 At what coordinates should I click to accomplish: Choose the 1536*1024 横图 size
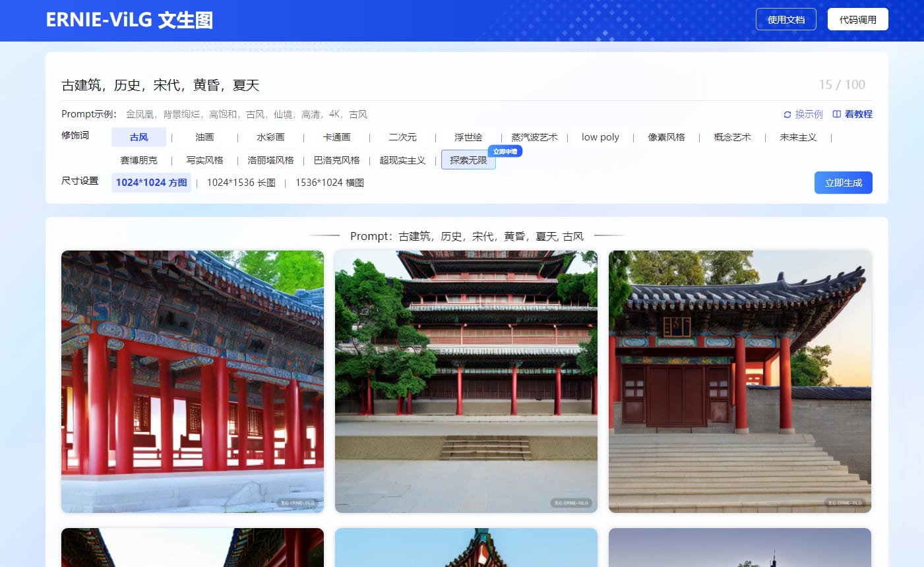(330, 183)
